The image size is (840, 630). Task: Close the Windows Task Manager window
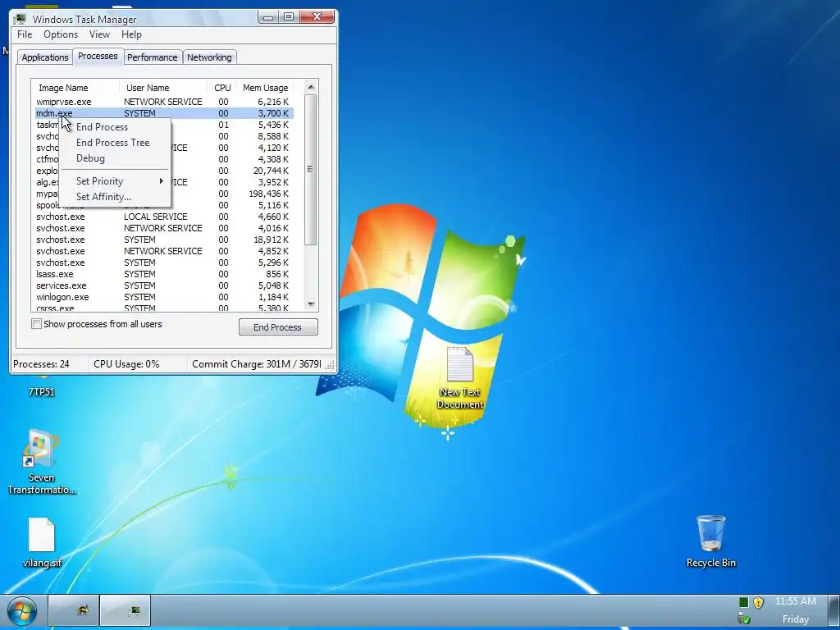(317, 16)
